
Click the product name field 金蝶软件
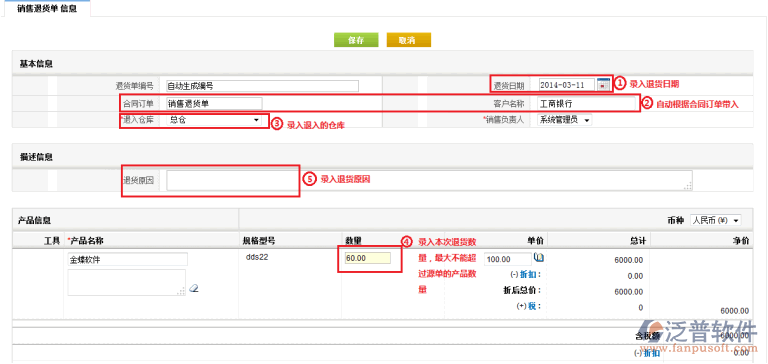click(127, 260)
